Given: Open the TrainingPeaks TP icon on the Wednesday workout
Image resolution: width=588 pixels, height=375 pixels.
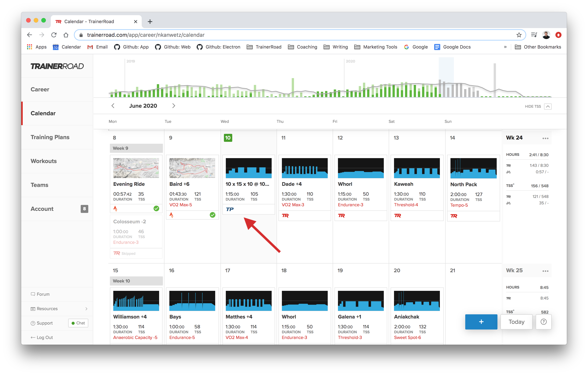Looking at the screenshot, I should click(x=230, y=209).
